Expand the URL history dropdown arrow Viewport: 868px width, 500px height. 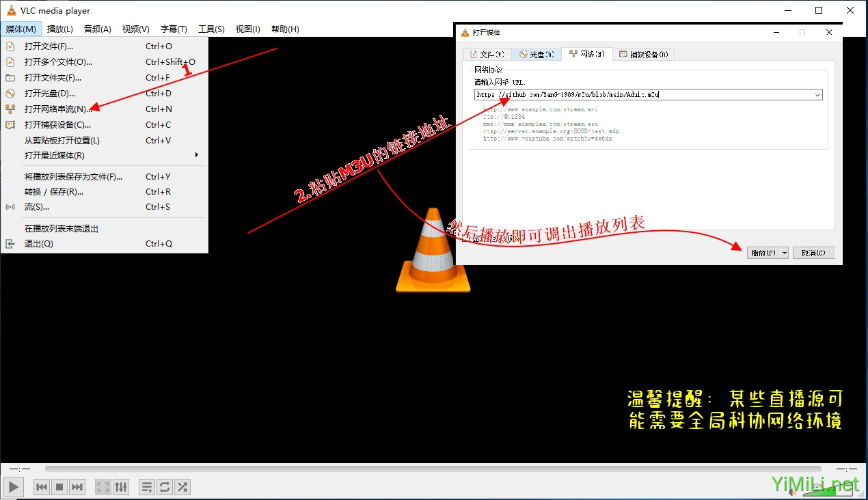click(x=817, y=95)
